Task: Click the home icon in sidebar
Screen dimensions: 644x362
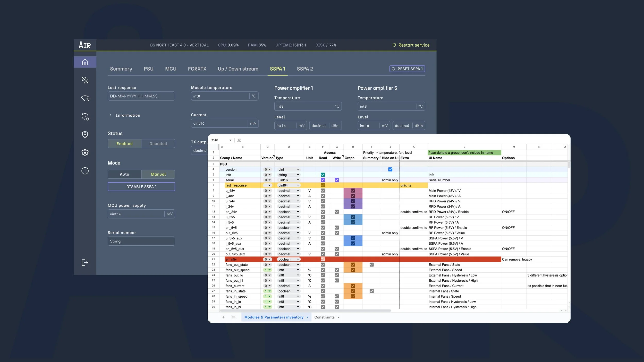Action: click(x=85, y=62)
